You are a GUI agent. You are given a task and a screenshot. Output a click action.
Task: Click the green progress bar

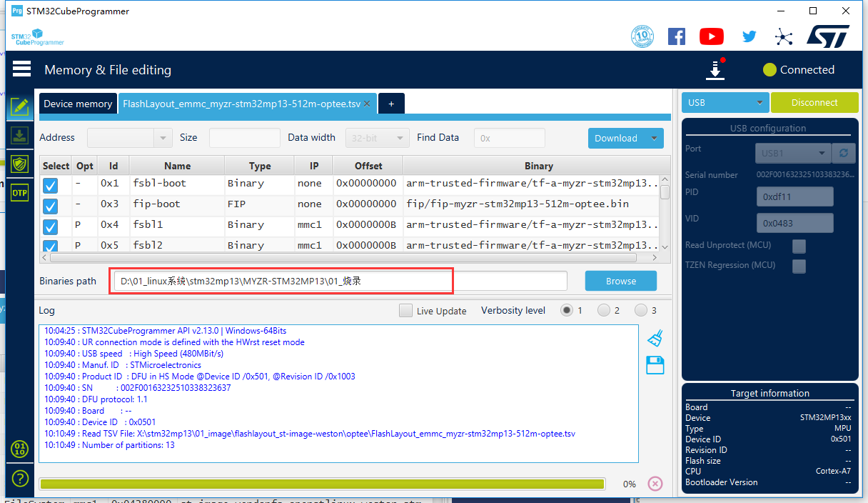point(322,484)
